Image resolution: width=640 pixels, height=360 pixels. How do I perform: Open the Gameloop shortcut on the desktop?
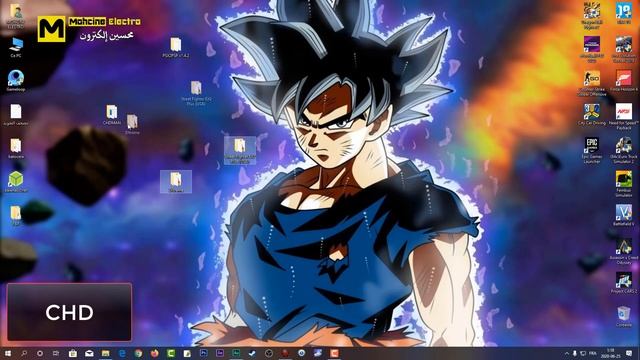pos(16,80)
